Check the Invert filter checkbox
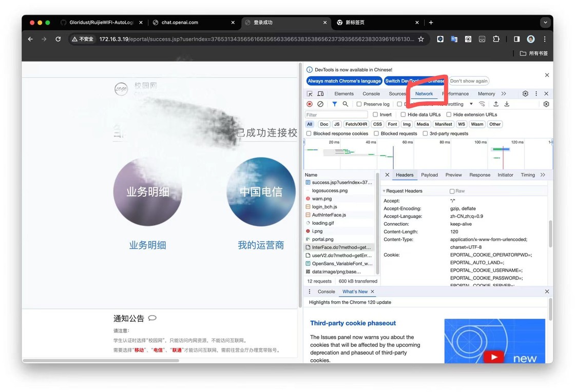575x392 pixels. 375,115
